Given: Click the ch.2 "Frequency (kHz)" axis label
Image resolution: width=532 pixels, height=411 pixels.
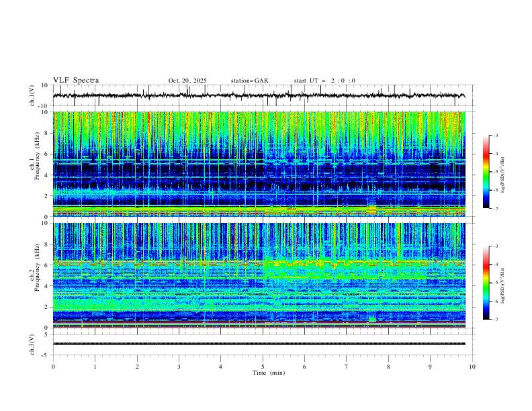Looking at the screenshot, I should point(37,267).
